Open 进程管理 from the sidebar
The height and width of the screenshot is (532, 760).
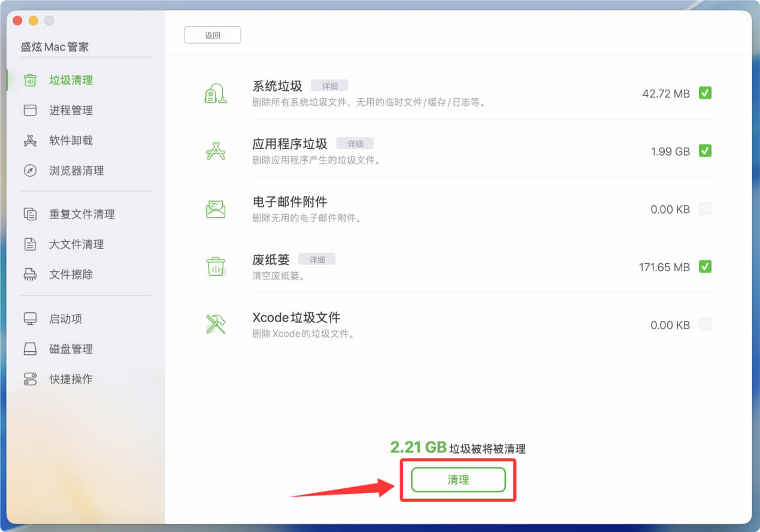pos(30,110)
